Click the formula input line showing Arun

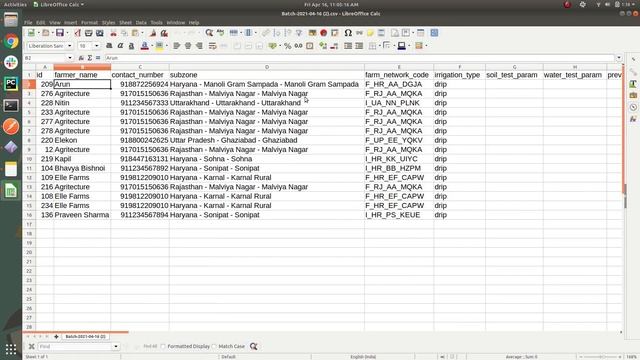click(360, 58)
